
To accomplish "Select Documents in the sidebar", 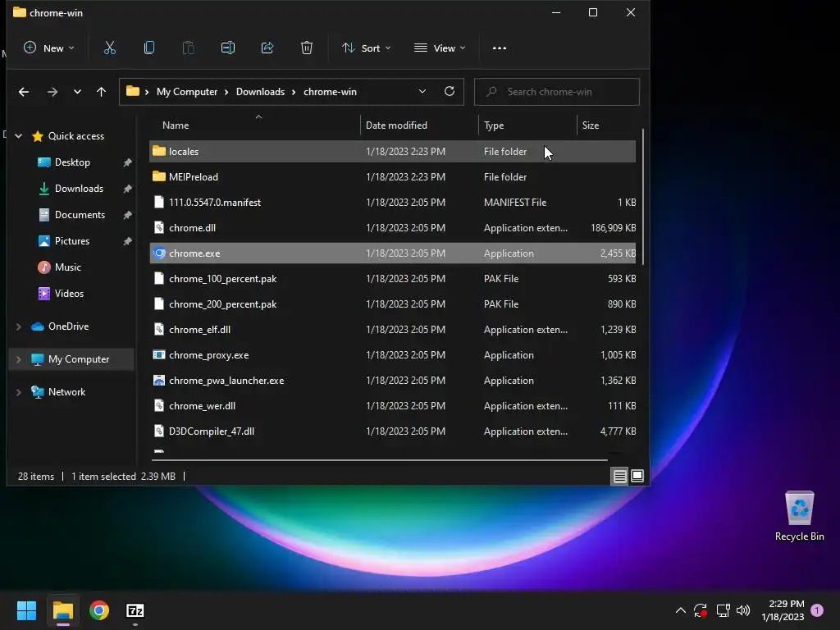I will (x=80, y=215).
